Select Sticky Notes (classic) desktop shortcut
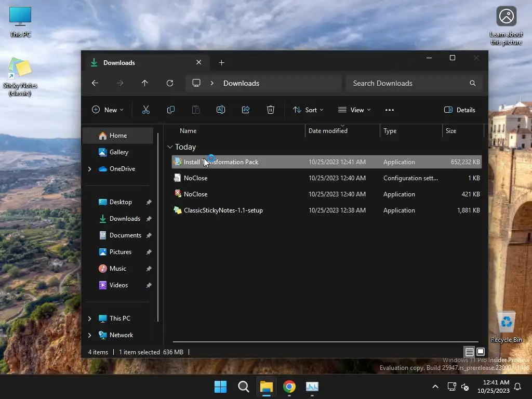The width and height of the screenshot is (532, 399). coord(20,77)
